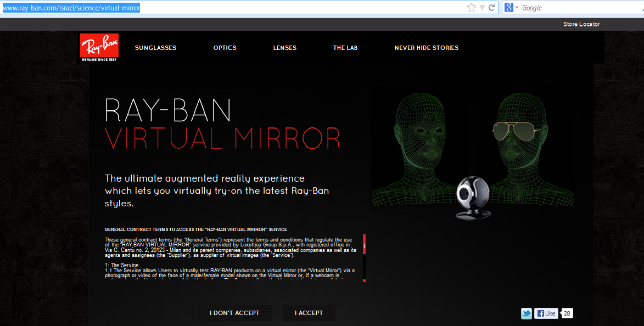Open The Lab menu item
644x326 pixels.
345,48
